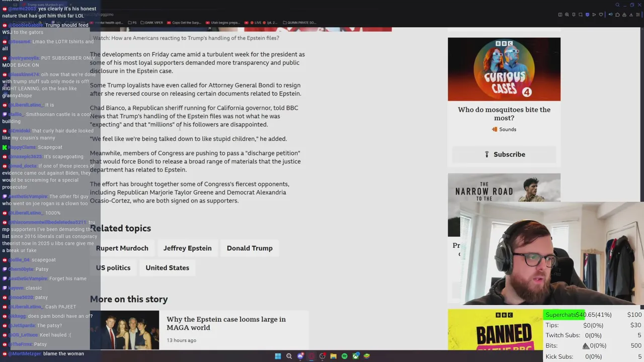Open BlueStacks from the taskbar
The height and width of the screenshot is (362, 644).
(x=367, y=356)
